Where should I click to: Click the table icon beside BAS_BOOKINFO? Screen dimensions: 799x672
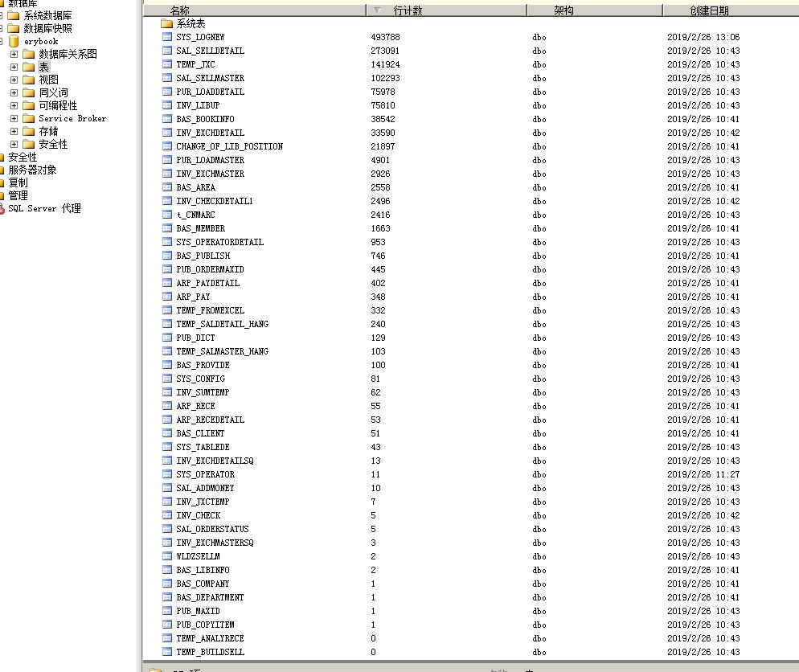click(x=166, y=119)
